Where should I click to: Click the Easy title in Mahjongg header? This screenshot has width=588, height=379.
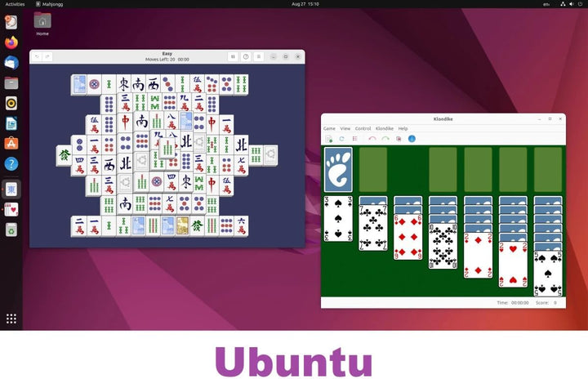[x=167, y=54]
